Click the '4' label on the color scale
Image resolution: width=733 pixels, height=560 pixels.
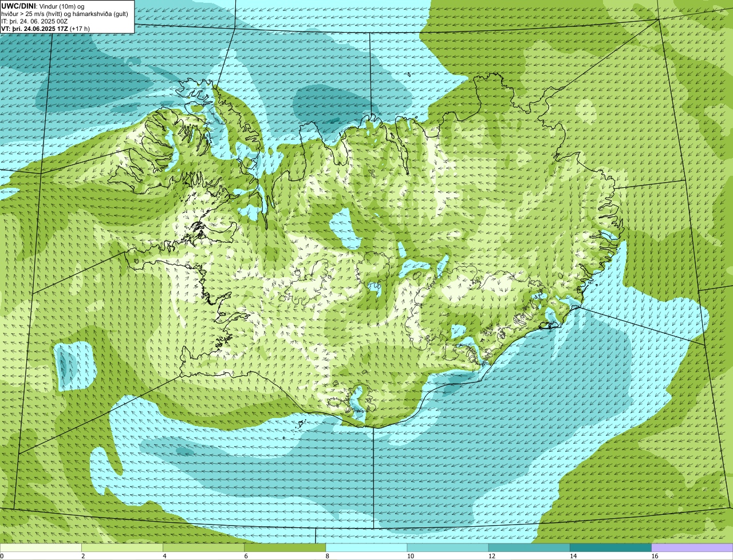tap(164, 556)
